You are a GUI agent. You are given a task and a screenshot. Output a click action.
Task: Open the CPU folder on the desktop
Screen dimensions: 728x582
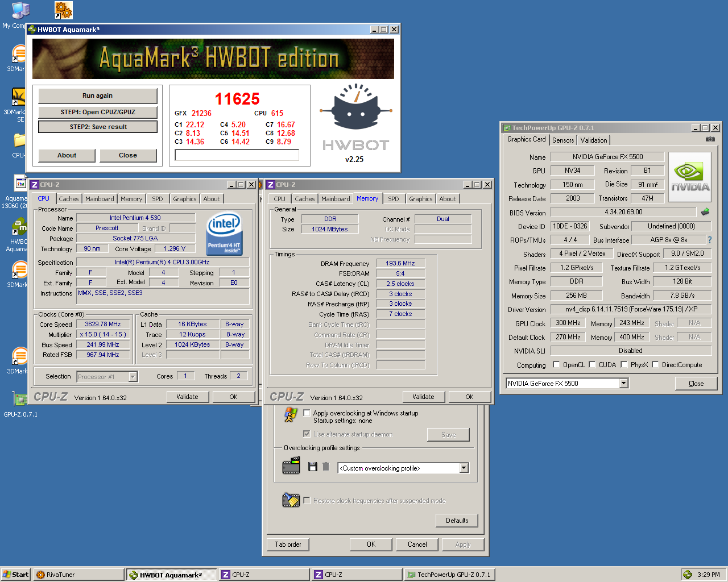(19, 140)
